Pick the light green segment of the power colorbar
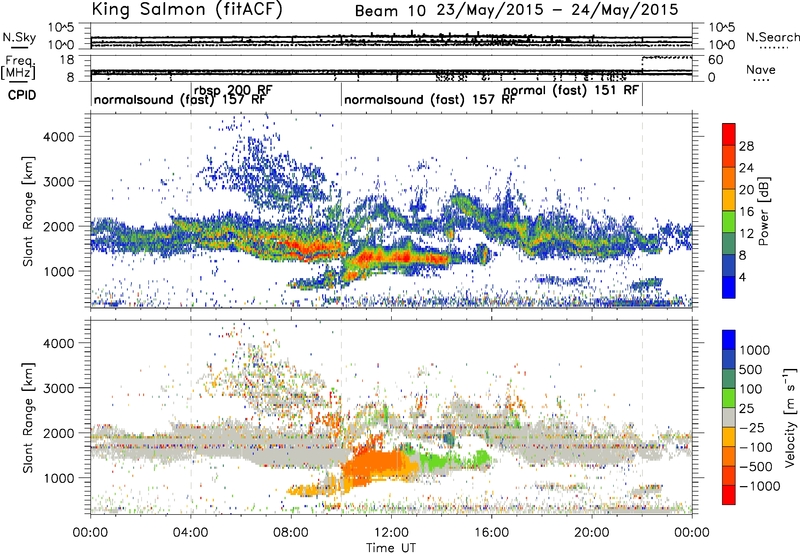The image size is (800, 554). click(729, 221)
